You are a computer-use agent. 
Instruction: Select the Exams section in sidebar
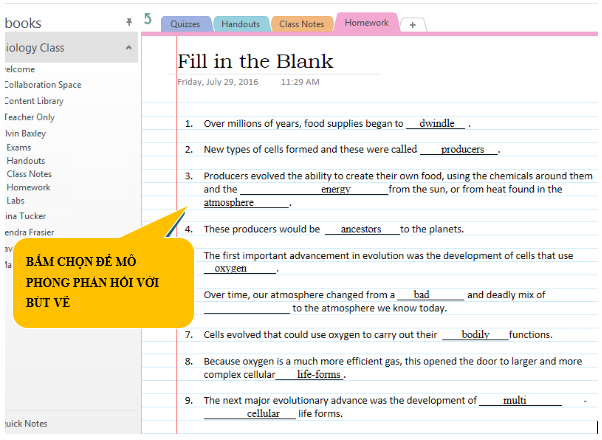pyautogui.click(x=19, y=147)
